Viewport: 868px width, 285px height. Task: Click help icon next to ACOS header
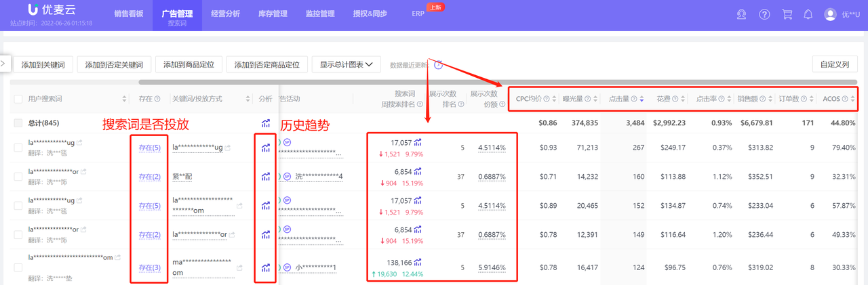coord(845,99)
